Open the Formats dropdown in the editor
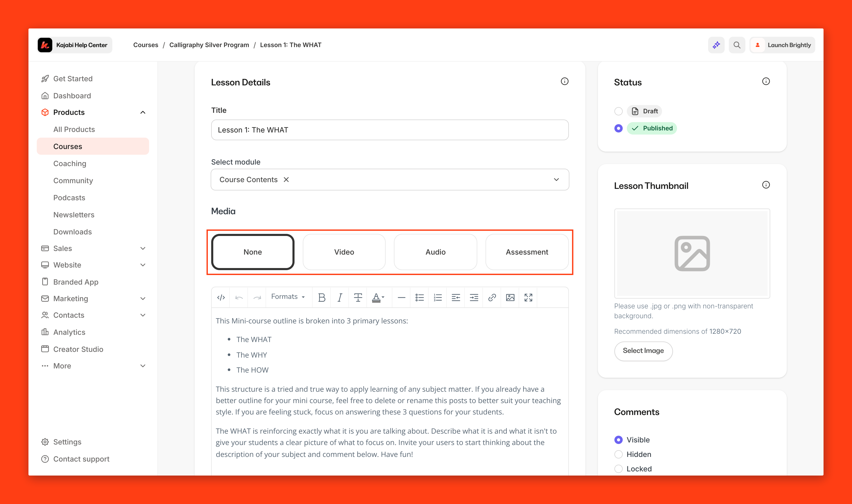The width and height of the screenshot is (852, 504). 287,297
